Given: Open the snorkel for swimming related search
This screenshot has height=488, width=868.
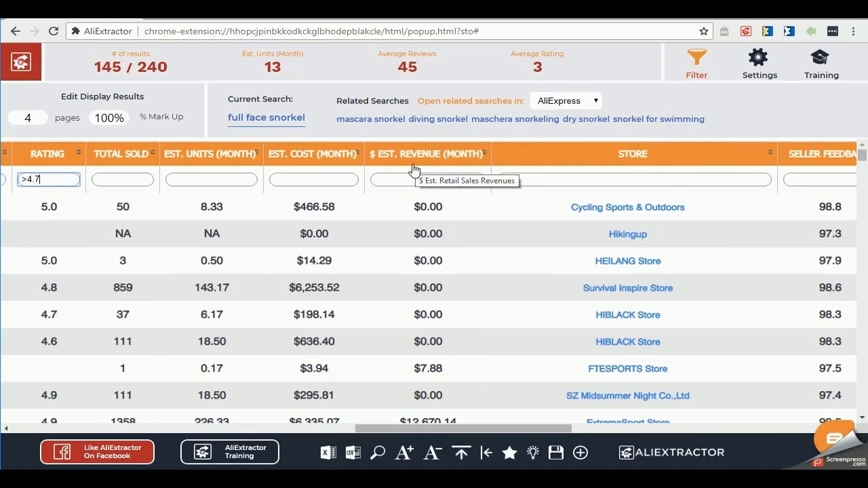Looking at the screenshot, I should coord(658,119).
